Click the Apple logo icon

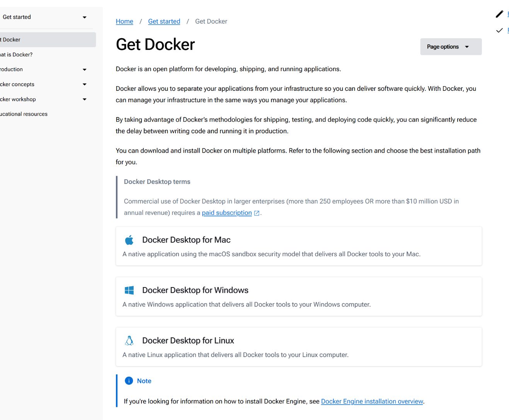click(x=129, y=240)
